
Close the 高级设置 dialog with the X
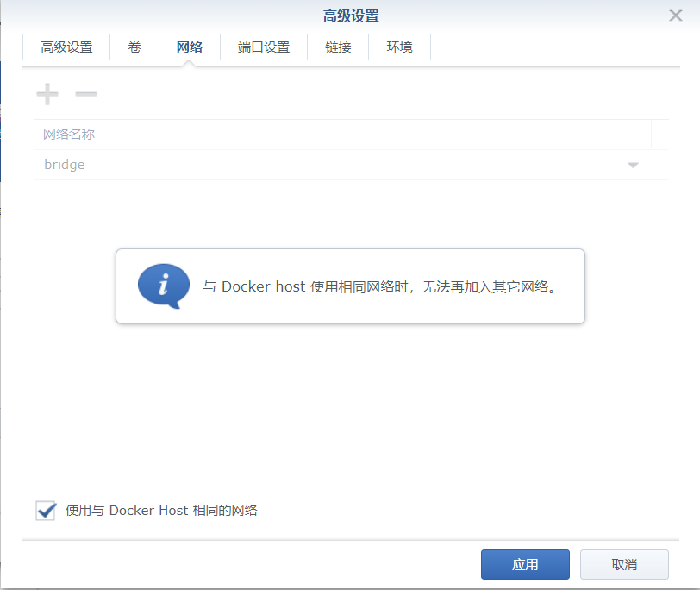click(x=676, y=16)
